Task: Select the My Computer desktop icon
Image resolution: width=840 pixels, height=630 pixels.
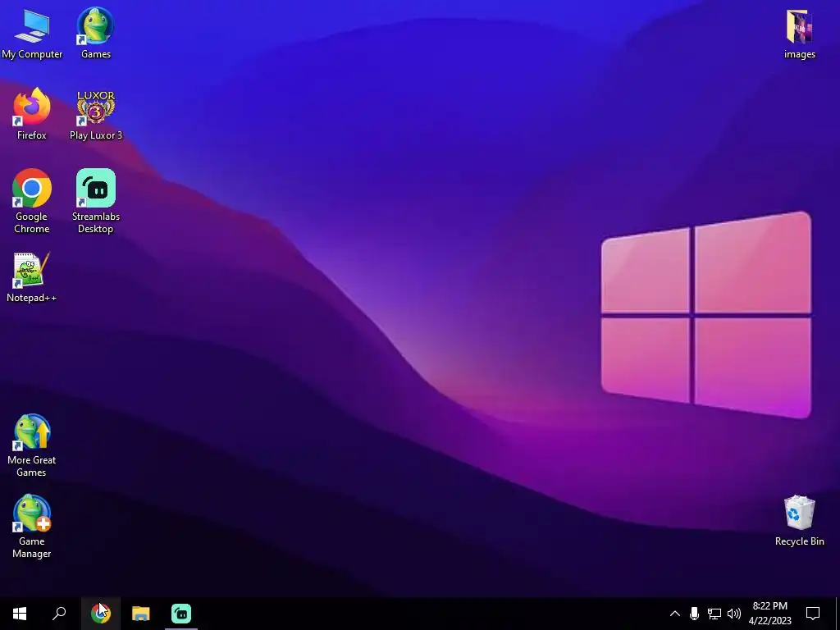Action: click(x=32, y=34)
